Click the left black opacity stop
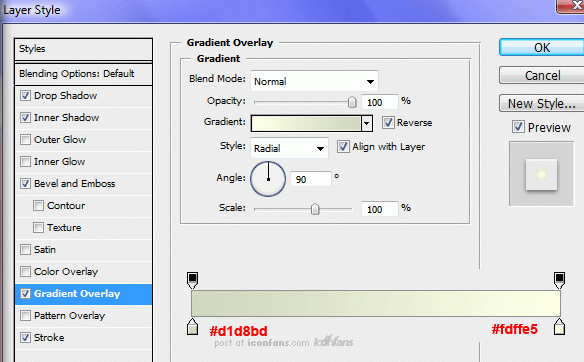This screenshot has width=584, height=362. coord(192,280)
